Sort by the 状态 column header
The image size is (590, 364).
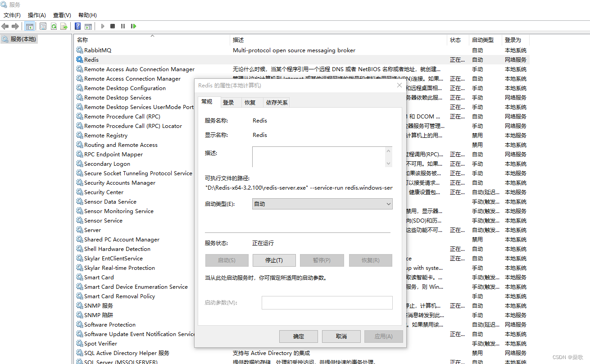click(x=458, y=40)
